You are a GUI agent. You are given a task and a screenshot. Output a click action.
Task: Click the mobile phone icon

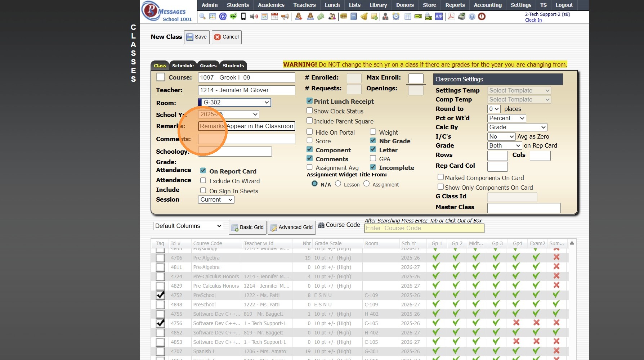click(243, 17)
